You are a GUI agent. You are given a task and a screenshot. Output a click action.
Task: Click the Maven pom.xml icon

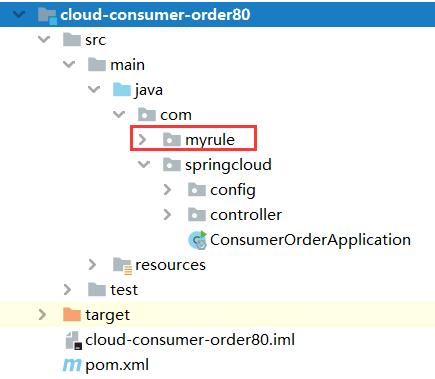click(x=72, y=365)
